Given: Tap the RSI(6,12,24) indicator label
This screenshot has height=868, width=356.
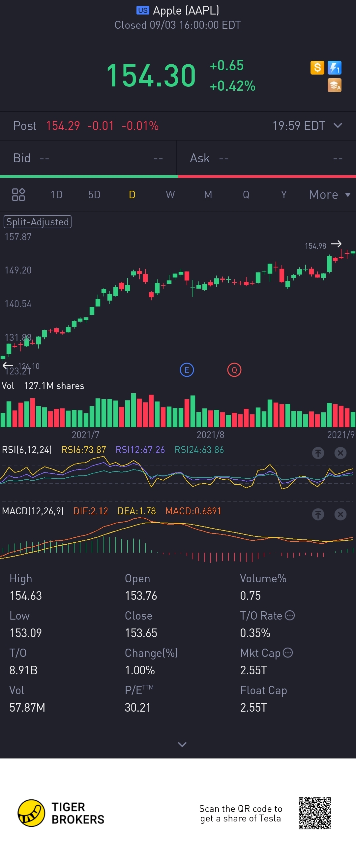Looking at the screenshot, I should 27,449.
